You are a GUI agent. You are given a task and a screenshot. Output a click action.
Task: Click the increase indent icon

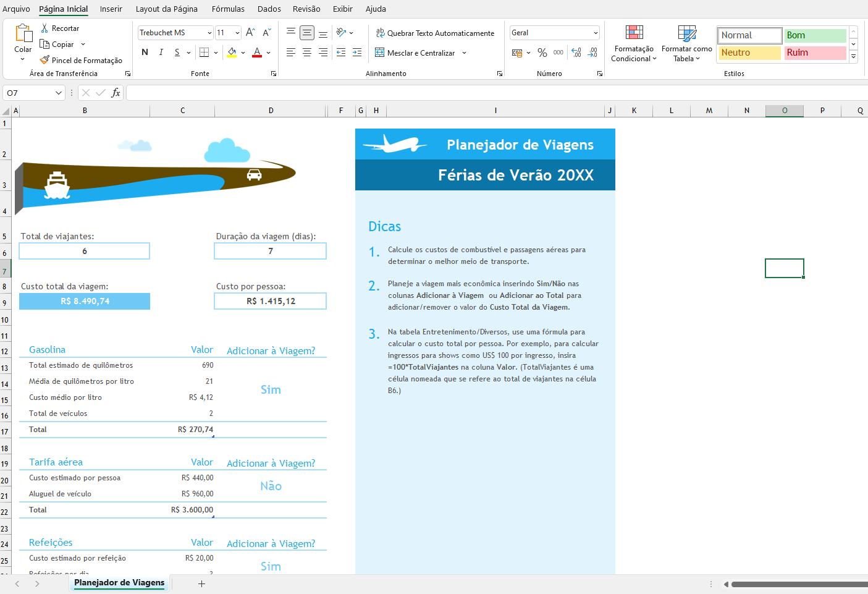[357, 53]
